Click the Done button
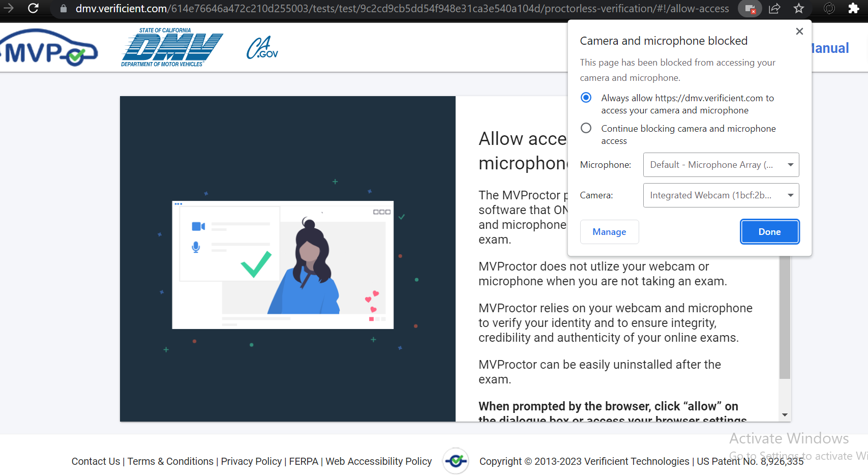This screenshot has width=868, height=476. tap(770, 232)
